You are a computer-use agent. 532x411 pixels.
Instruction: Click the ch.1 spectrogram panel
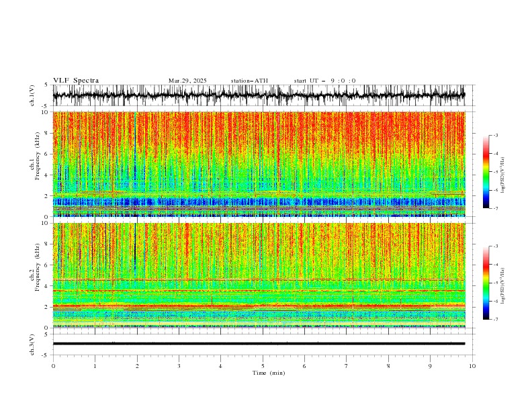pyautogui.click(x=259, y=164)
